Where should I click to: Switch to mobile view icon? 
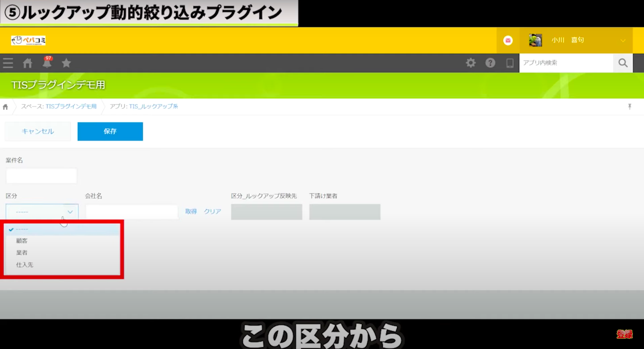510,63
